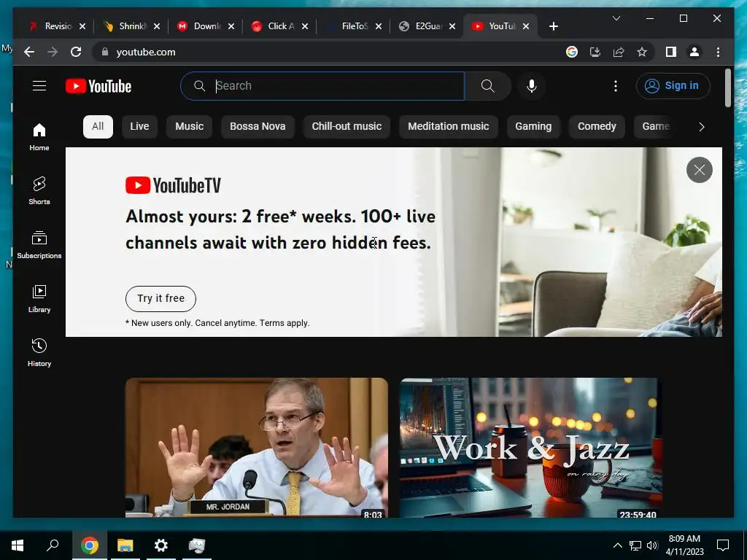
Task: Select the Chill-out music chip
Action: pos(347,127)
